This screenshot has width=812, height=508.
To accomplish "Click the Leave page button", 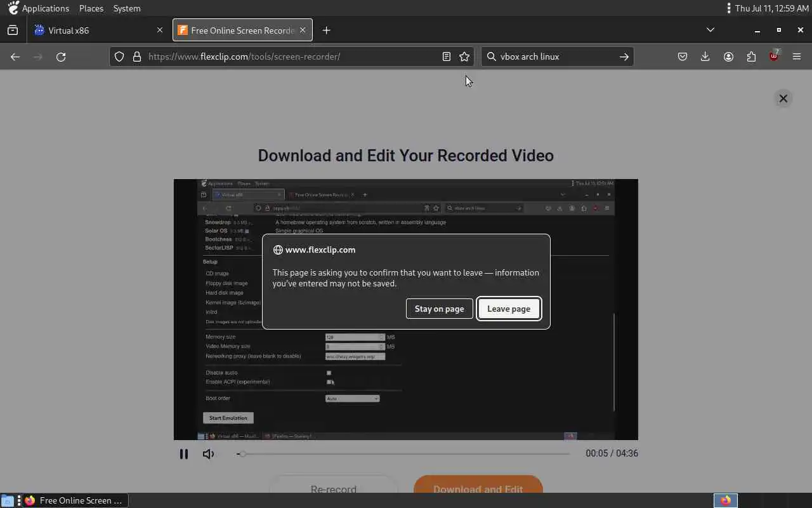I will [509, 309].
